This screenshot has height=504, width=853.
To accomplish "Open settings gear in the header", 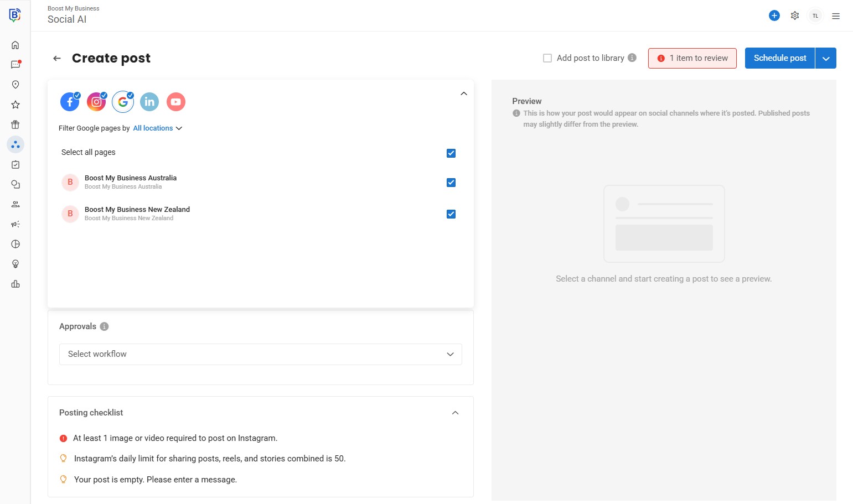I will [x=795, y=15].
